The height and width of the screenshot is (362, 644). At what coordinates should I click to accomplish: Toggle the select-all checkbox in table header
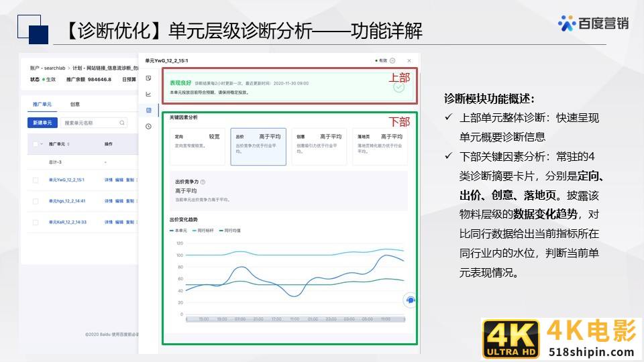(x=36, y=144)
